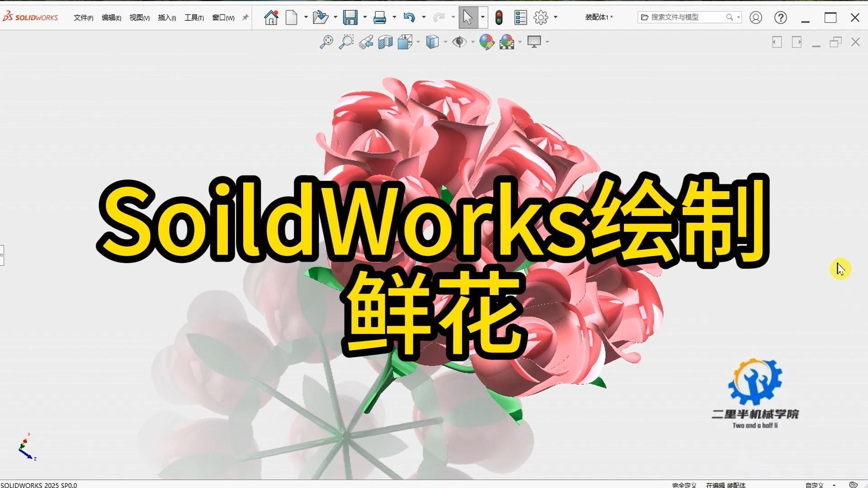
Task: Create a new document
Action: (292, 18)
